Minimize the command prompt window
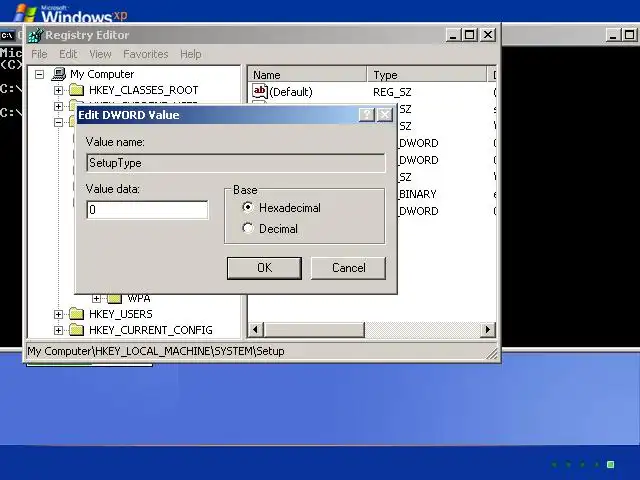 tap(612, 35)
